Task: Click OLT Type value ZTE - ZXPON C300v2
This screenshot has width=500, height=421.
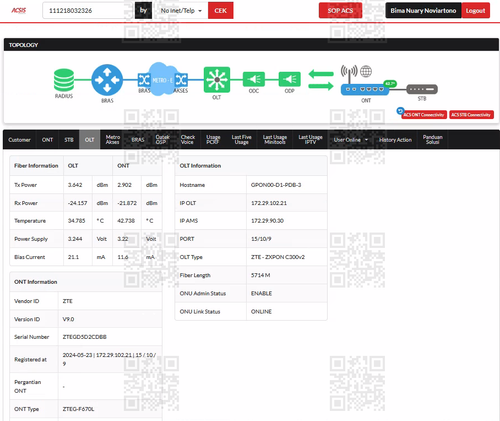Action: pos(278,257)
